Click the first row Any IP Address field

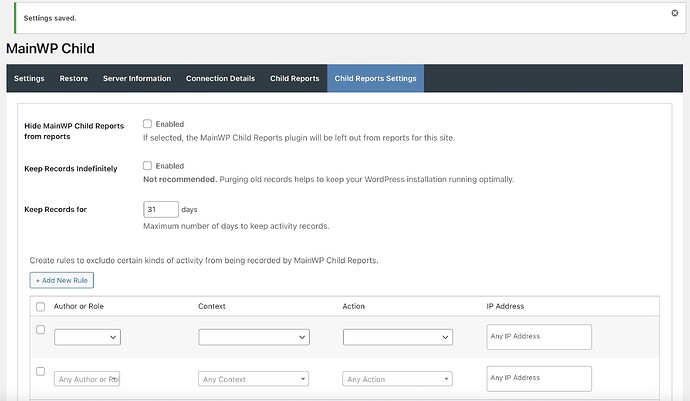[539, 337]
